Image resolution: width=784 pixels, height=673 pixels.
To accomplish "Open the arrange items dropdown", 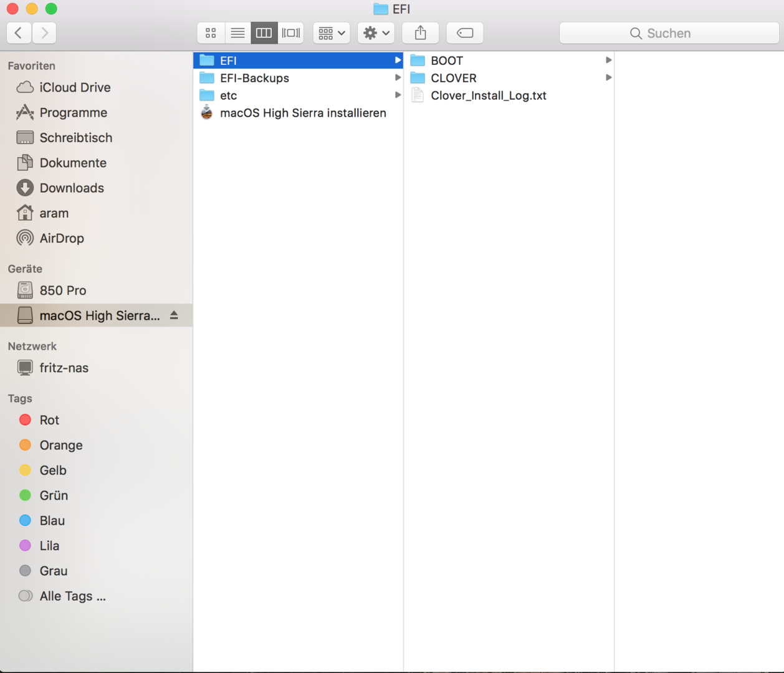I will click(332, 33).
